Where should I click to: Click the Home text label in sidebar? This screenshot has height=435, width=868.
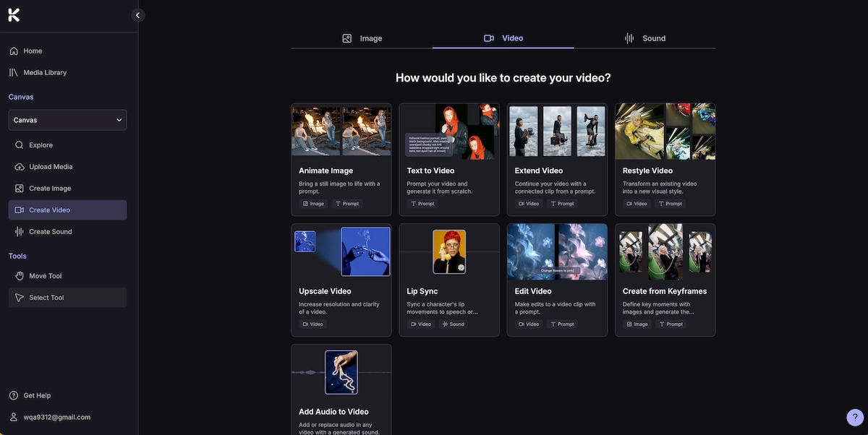pos(33,51)
